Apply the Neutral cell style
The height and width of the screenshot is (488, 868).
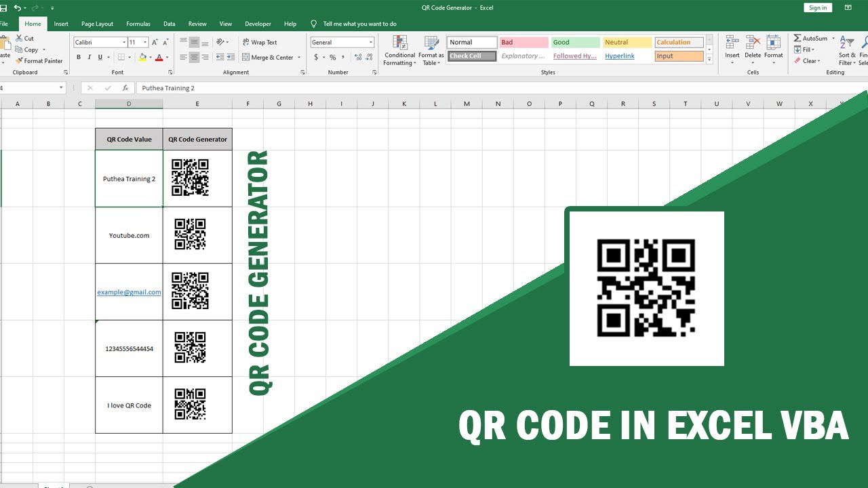click(627, 42)
